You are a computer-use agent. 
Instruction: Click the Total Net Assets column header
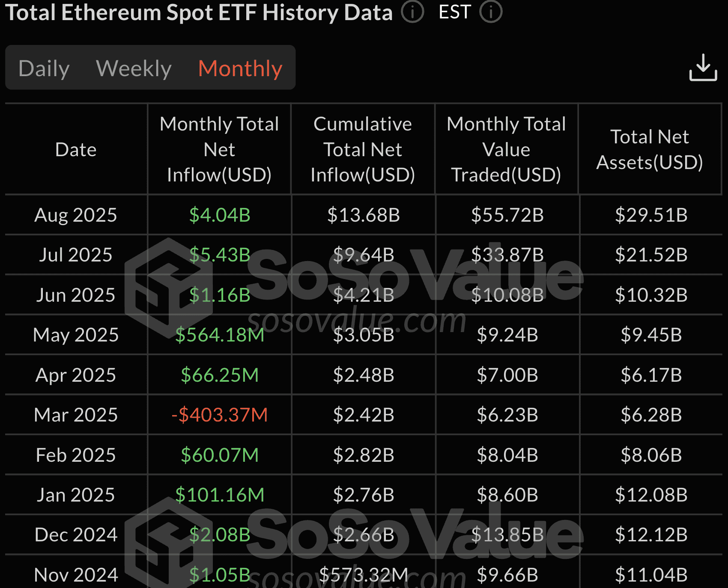pyautogui.click(x=650, y=149)
